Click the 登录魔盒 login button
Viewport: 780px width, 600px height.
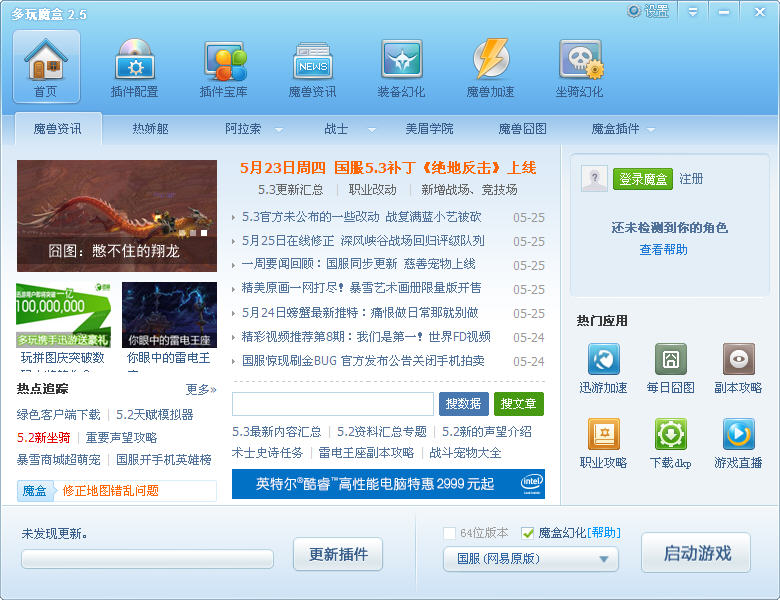tap(643, 179)
